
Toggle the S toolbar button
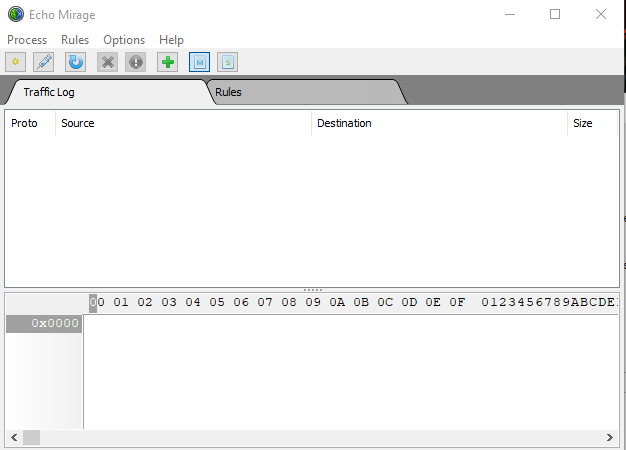228,62
